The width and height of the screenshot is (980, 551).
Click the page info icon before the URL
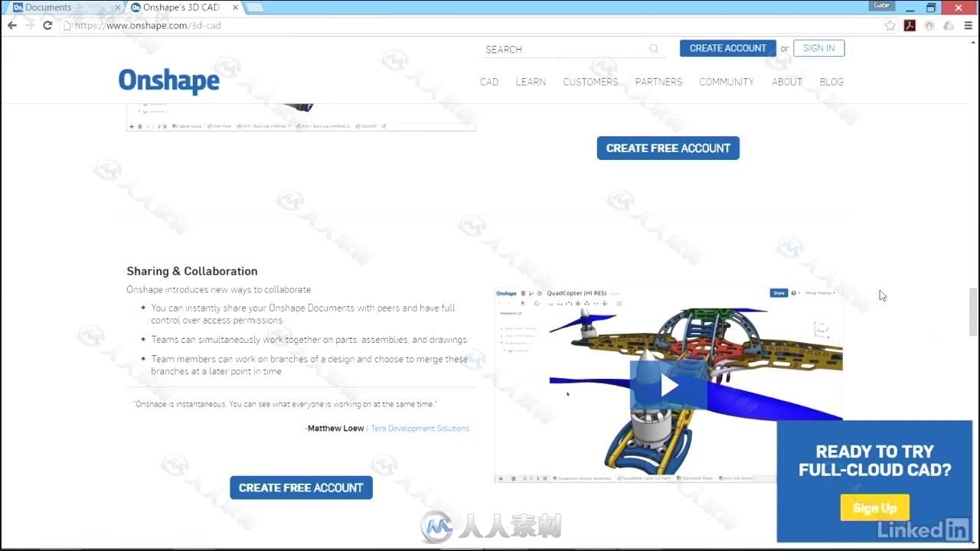click(67, 25)
